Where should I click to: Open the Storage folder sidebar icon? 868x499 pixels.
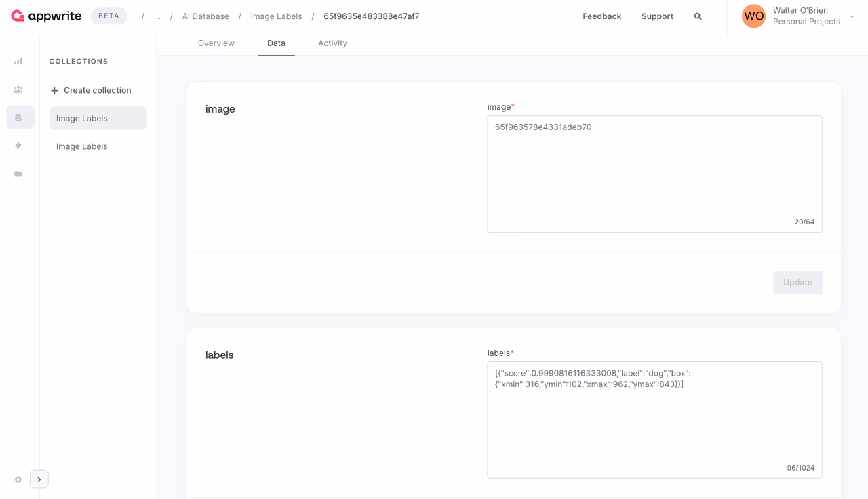(18, 174)
